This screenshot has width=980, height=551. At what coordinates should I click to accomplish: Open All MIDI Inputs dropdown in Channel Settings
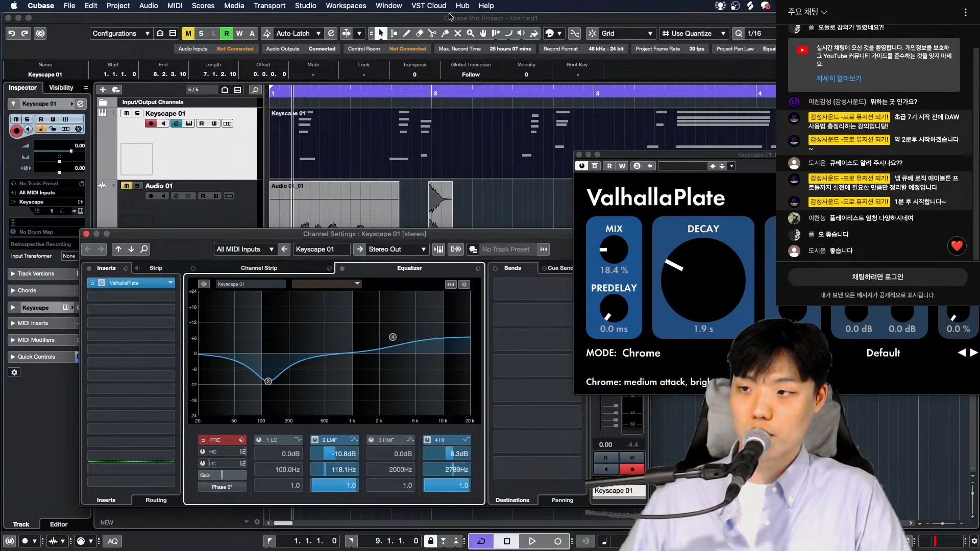coord(245,249)
